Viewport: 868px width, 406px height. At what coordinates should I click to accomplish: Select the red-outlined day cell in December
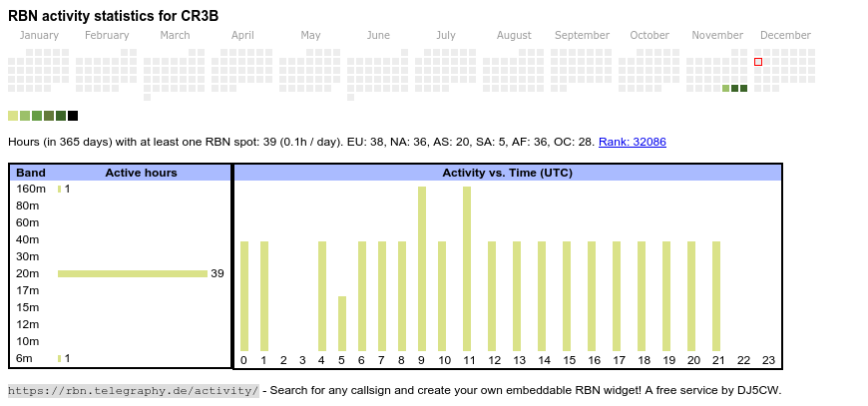pyautogui.click(x=758, y=62)
